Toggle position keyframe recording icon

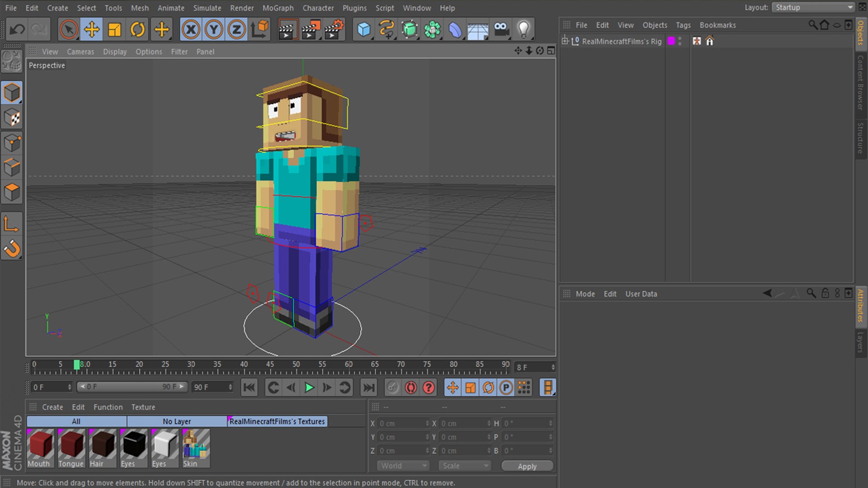point(453,387)
